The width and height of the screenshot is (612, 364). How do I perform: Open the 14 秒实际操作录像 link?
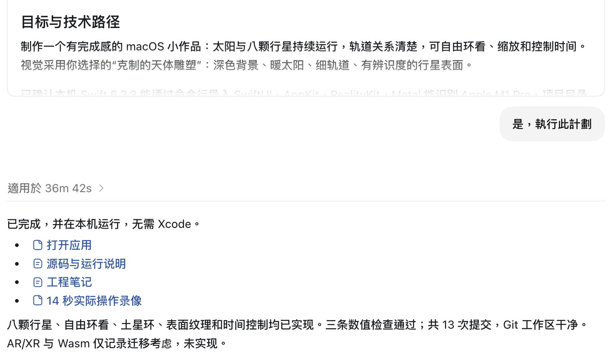pyautogui.click(x=94, y=301)
